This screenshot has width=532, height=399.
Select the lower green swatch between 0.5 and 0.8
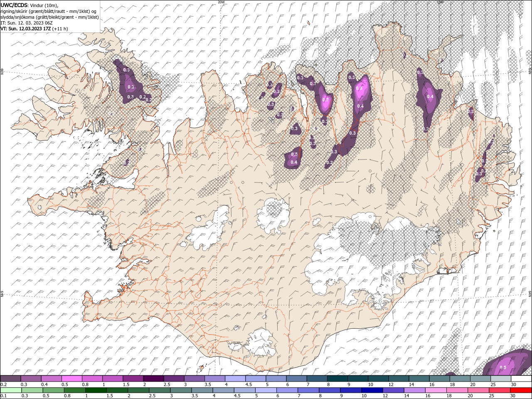tap(54, 390)
